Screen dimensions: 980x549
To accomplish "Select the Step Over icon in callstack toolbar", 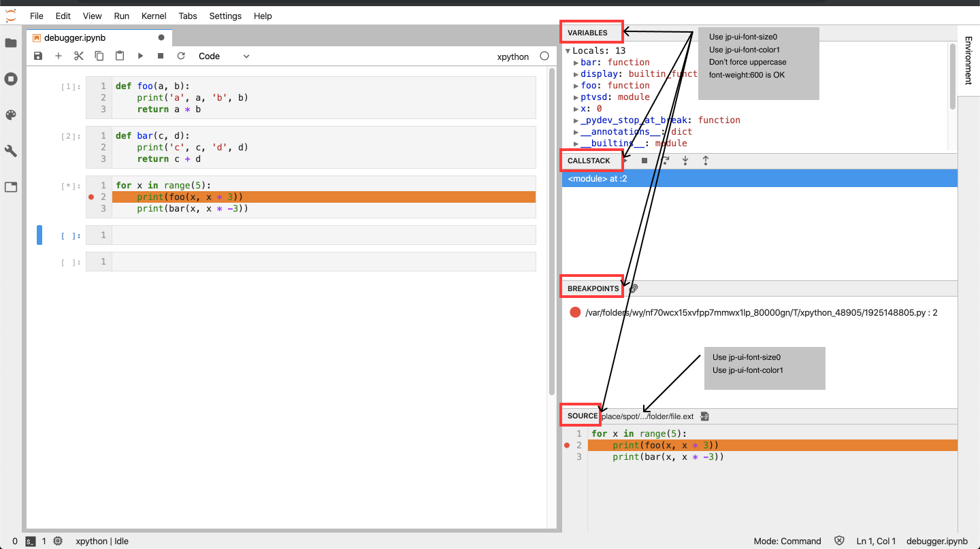I will point(665,161).
